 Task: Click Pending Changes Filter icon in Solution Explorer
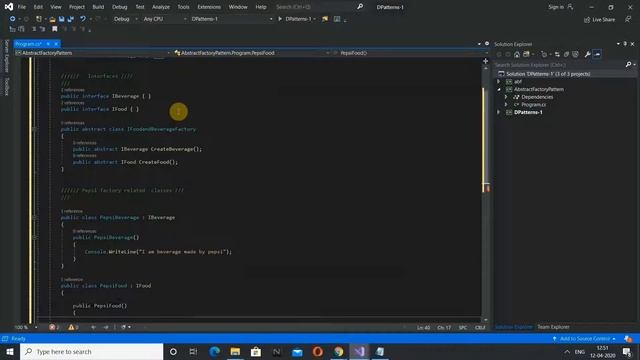click(x=544, y=54)
